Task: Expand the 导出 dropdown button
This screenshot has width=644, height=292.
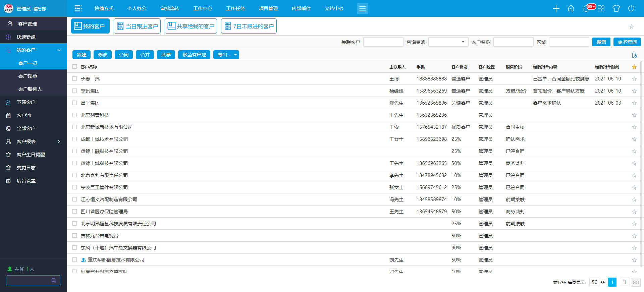Action: click(226, 55)
